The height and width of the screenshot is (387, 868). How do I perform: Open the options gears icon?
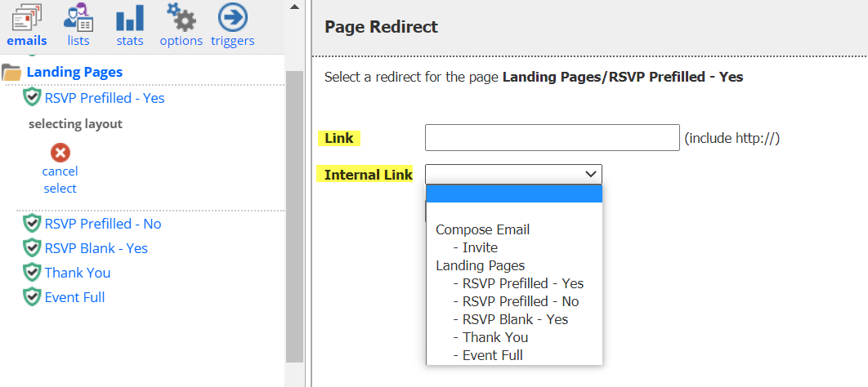tap(181, 18)
